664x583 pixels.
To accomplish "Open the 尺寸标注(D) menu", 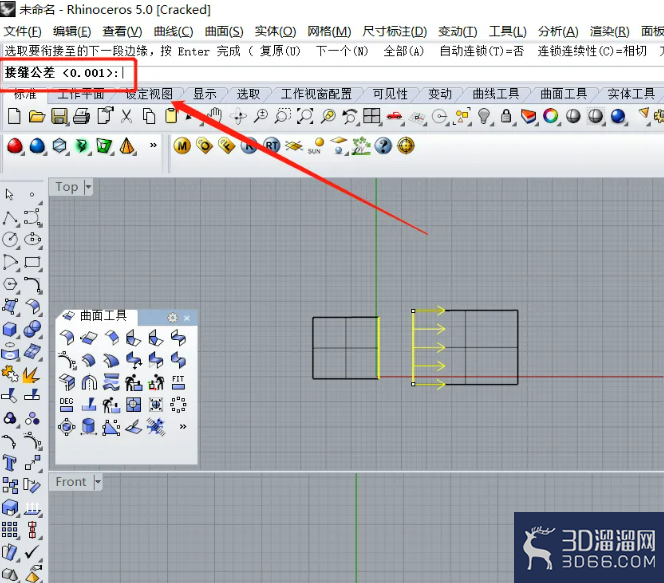I will [395, 31].
